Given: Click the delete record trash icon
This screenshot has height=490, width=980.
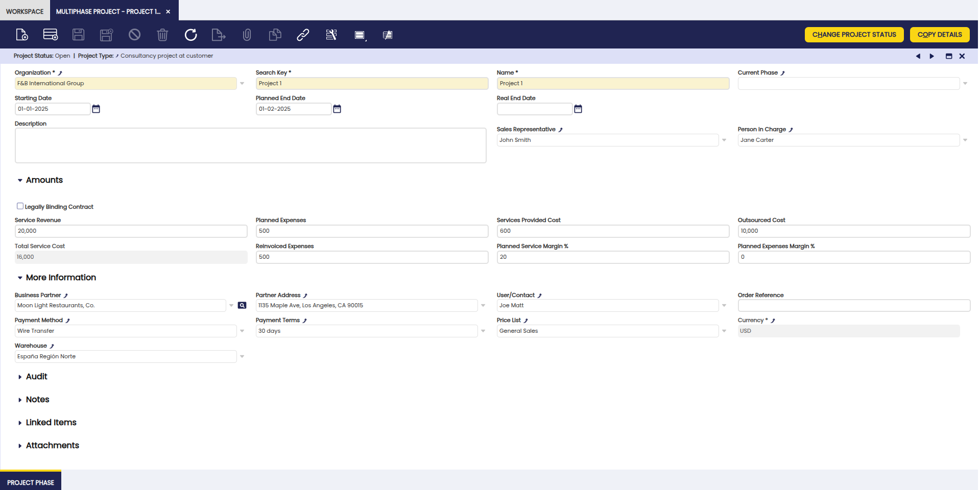Looking at the screenshot, I should pos(162,35).
